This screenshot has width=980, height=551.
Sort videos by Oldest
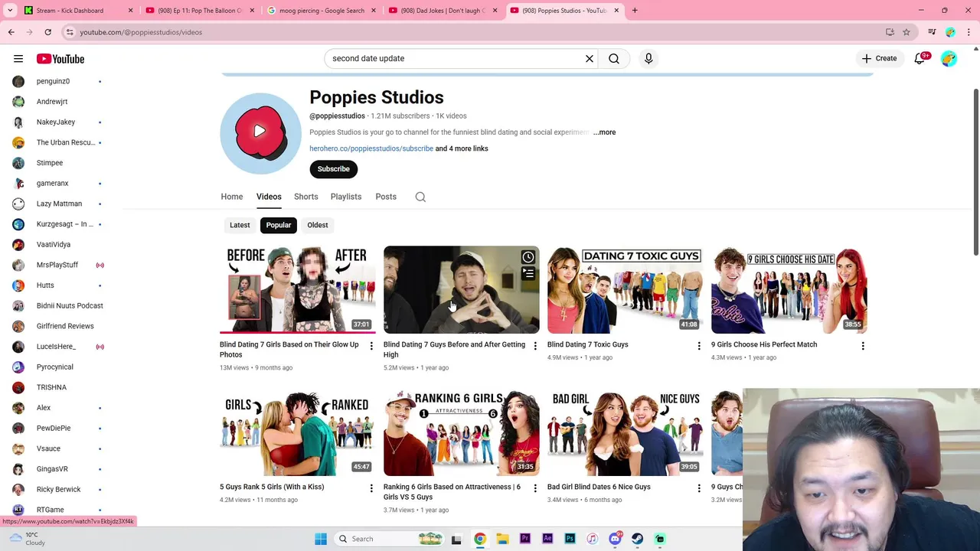pos(318,225)
